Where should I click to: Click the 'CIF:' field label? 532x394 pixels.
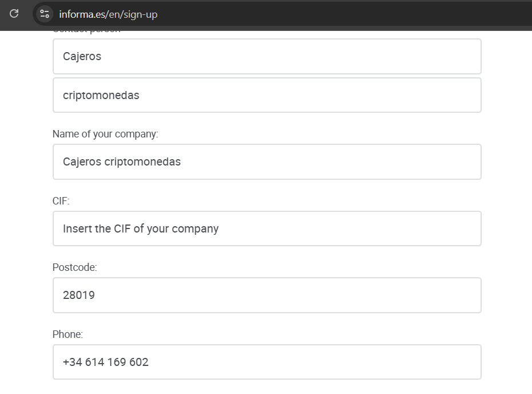click(x=61, y=201)
